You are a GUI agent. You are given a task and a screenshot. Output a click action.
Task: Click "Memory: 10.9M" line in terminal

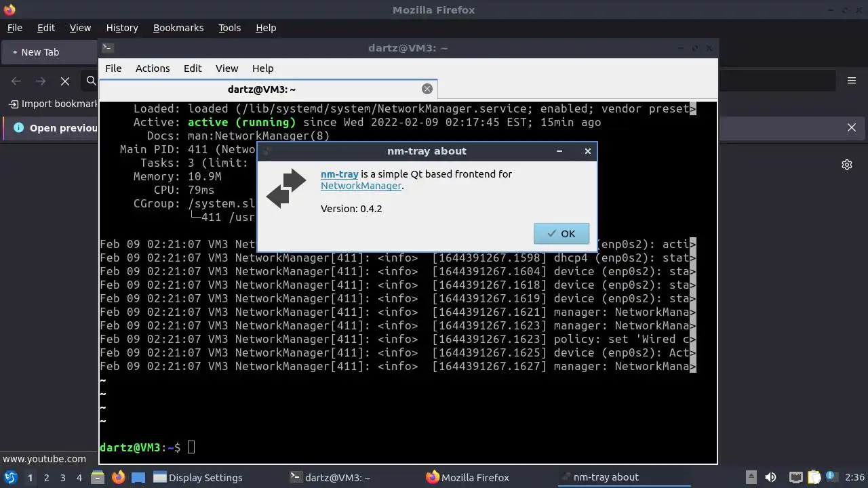pyautogui.click(x=177, y=177)
